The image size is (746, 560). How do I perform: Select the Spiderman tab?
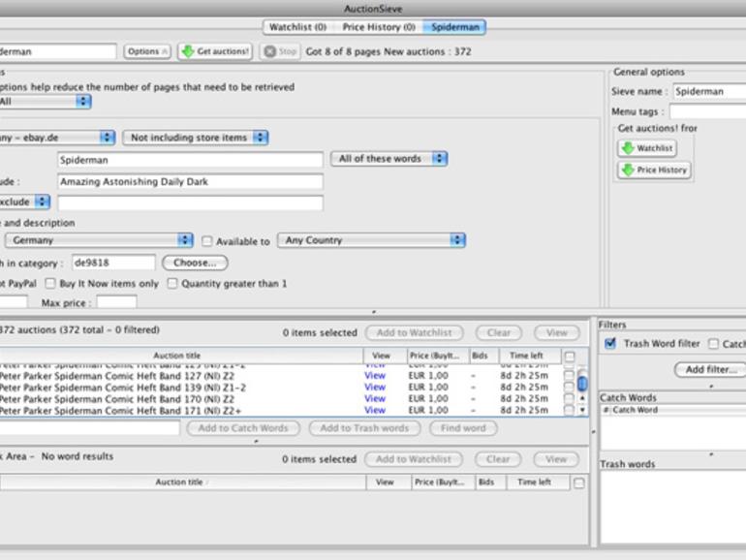(454, 27)
